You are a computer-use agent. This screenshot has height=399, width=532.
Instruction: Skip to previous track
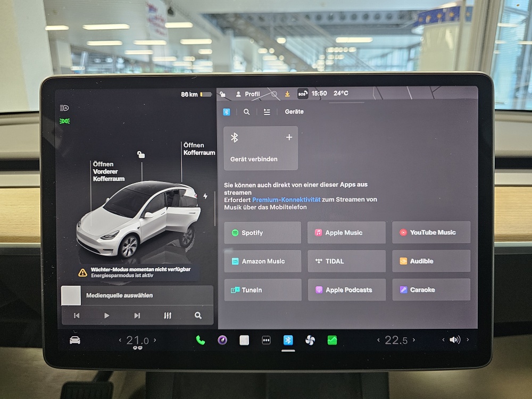click(x=77, y=315)
